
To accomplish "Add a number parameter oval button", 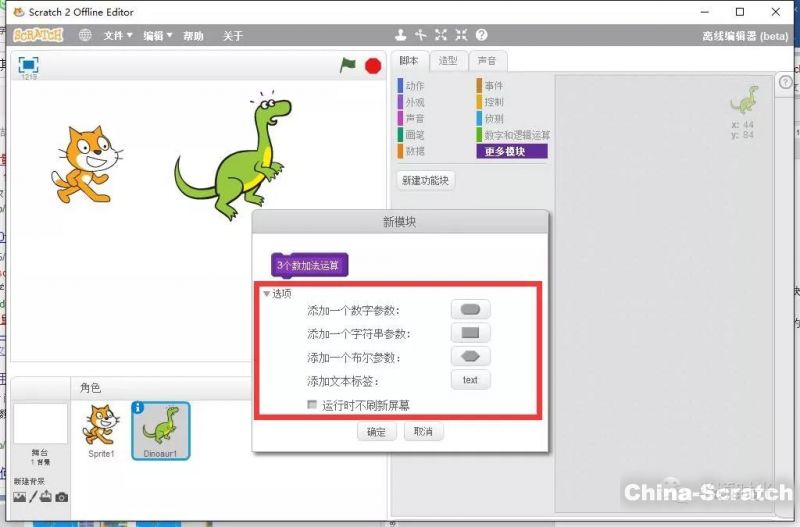I will pos(471,310).
